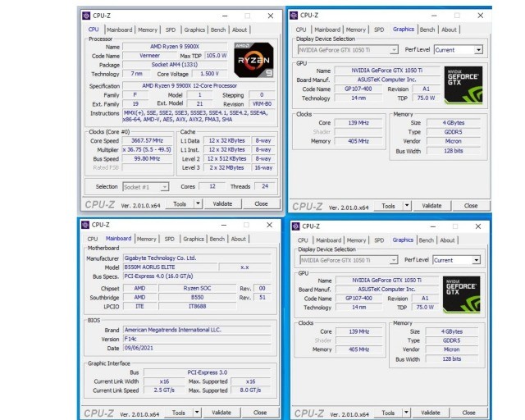Click Tools button in the Mainboard window

pos(179,413)
